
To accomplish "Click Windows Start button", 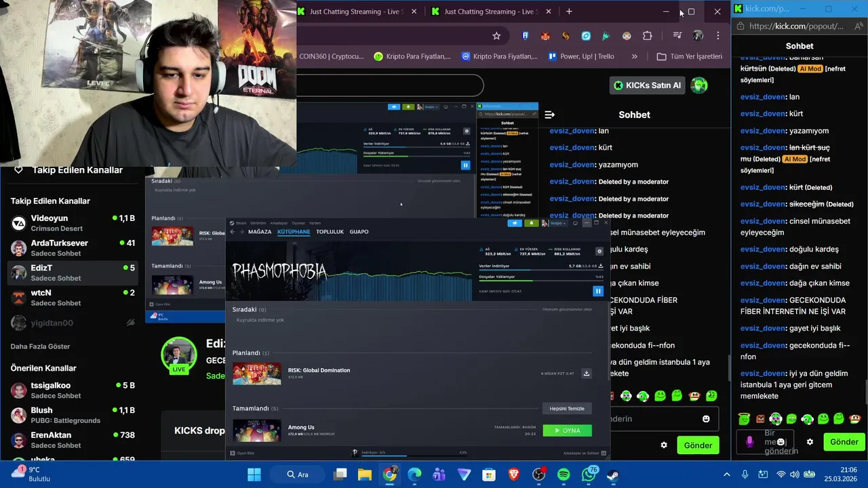I will click(254, 474).
